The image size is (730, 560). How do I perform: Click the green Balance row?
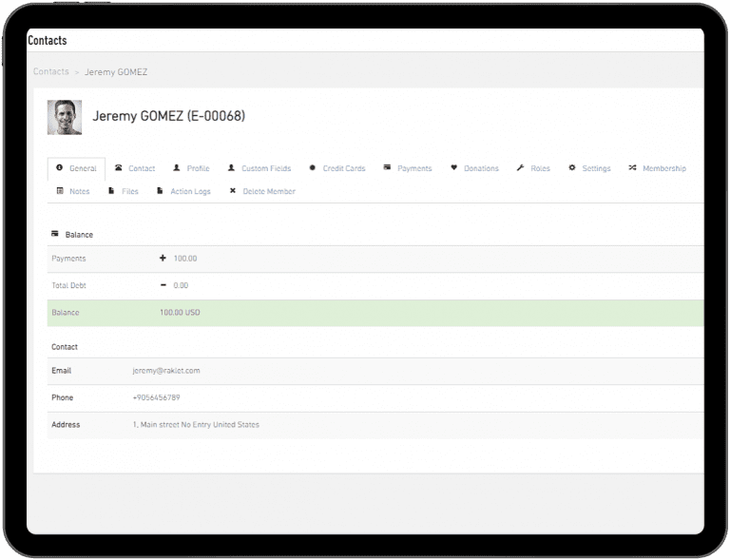coord(375,313)
